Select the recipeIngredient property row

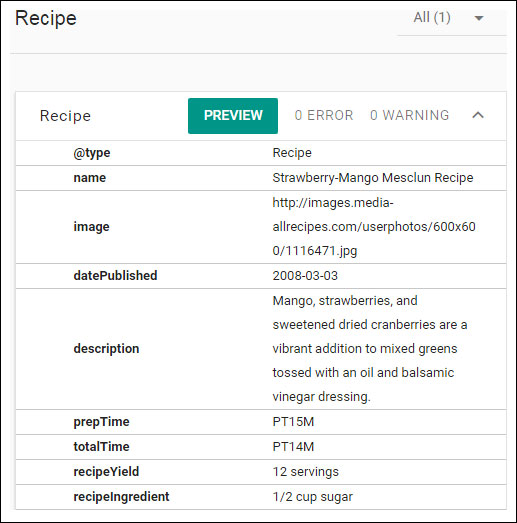tap(261, 497)
